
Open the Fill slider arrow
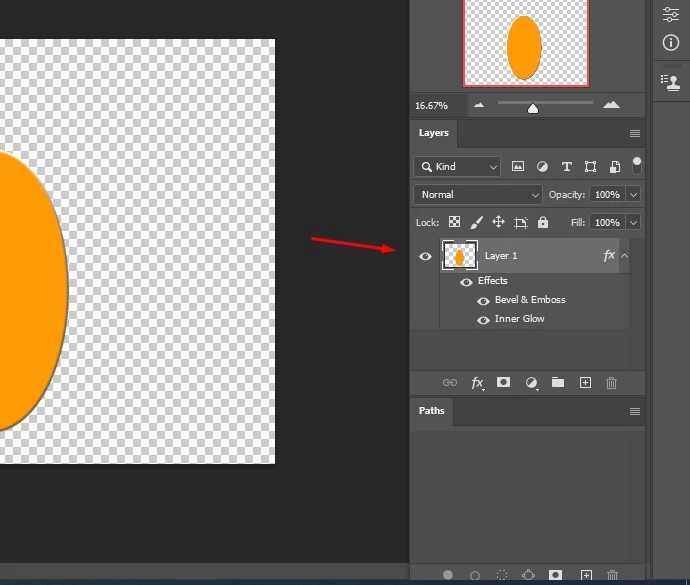pos(633,223)
